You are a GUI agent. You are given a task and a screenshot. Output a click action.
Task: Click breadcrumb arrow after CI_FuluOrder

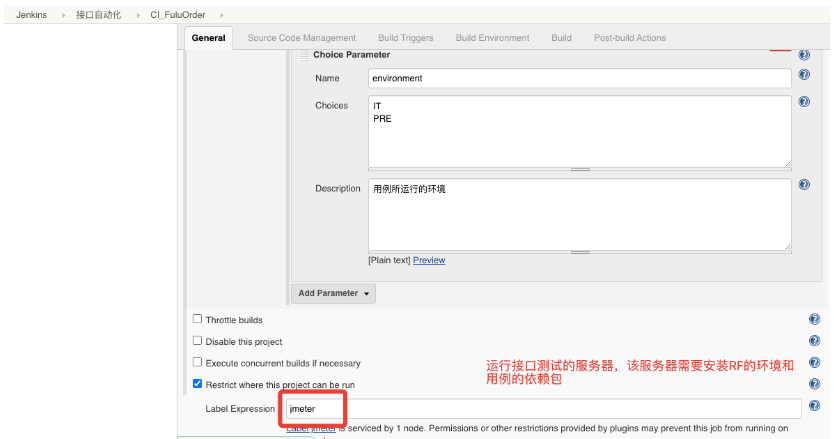221,15
